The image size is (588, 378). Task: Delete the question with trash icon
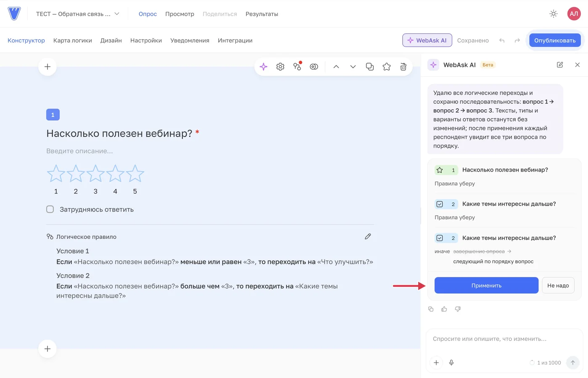pos(403,66)
